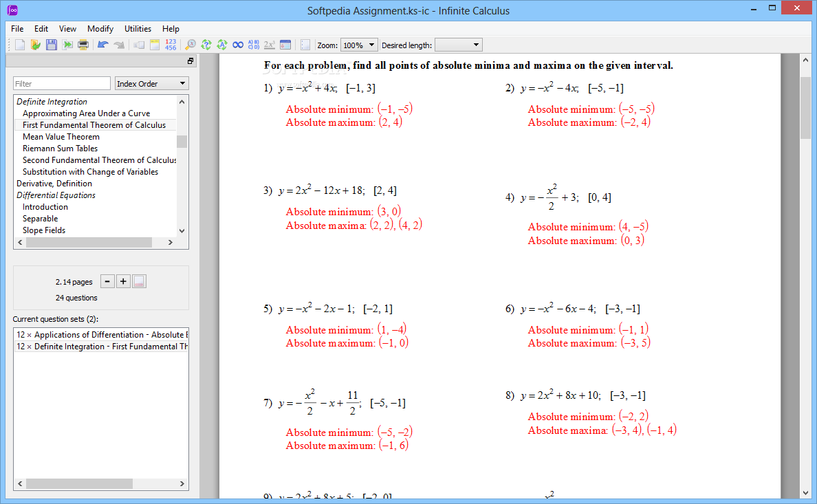Click the blue infinity symbol icon
This screenshot has width=817, height=504.
pyautogui.click(x=237, y=45)
